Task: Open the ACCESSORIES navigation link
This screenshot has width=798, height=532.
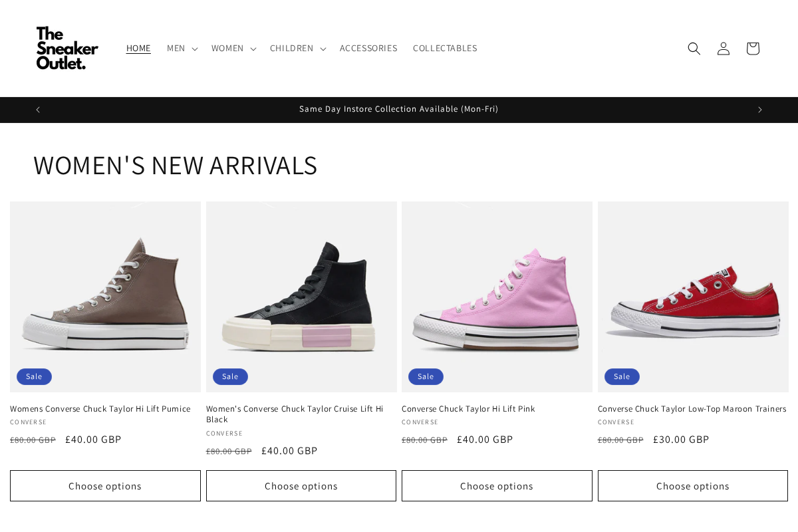Action: pos(368,48)
